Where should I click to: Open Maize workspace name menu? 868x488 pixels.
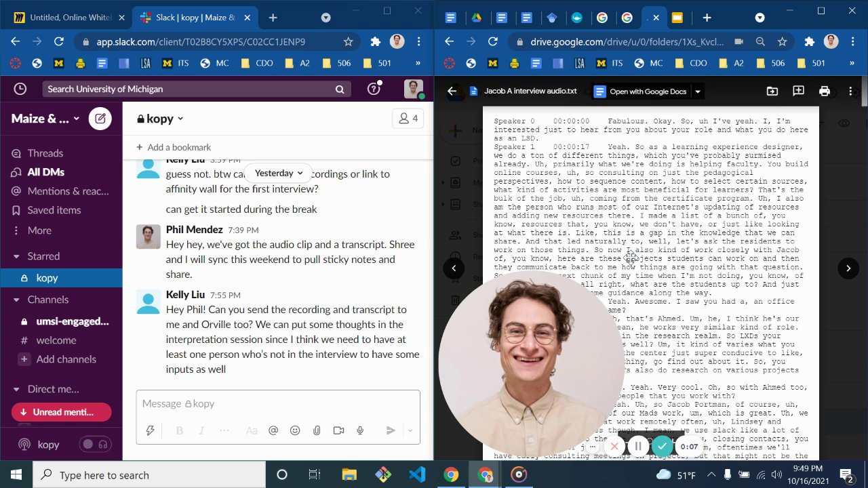click(45, 119)
